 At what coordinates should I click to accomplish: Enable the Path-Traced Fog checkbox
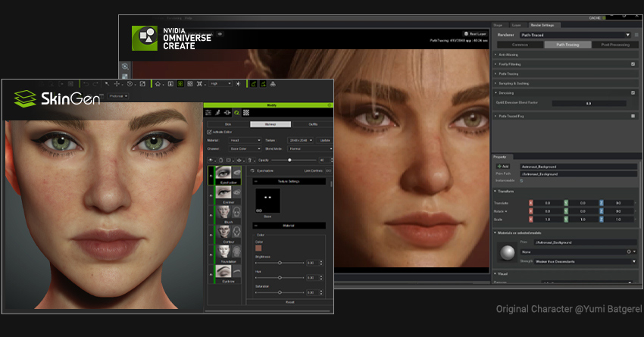(x=633, y=116)
